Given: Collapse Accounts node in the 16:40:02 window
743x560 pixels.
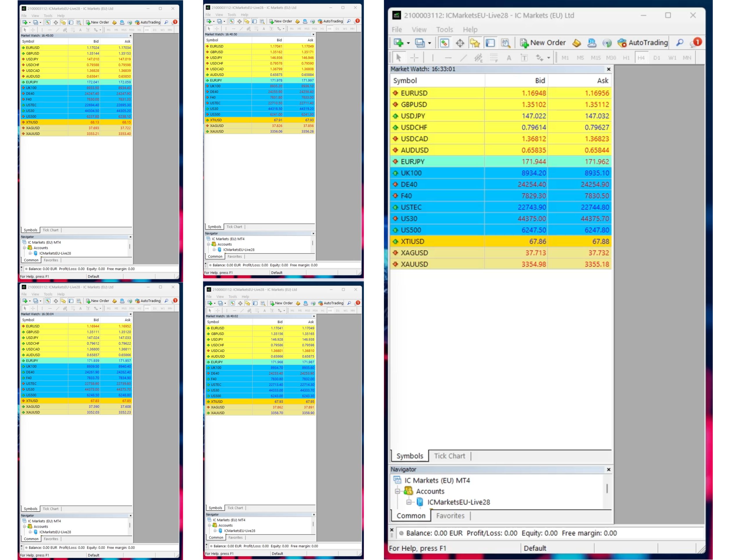Looking at the screenshot, I should click(209, 525).
